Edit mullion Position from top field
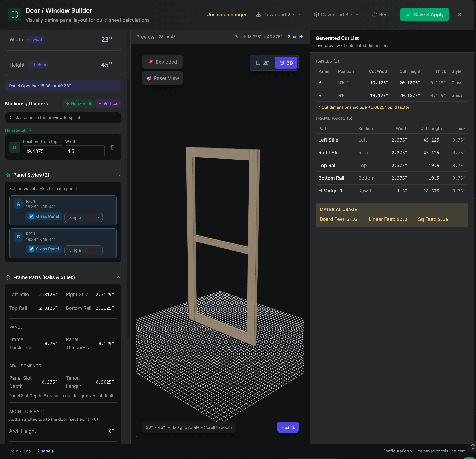Image resolution: width=476 pixels, height=459 pixels. pos(43,151)
